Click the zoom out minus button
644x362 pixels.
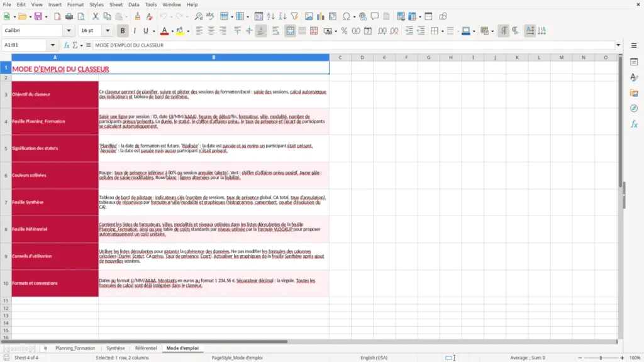[x=580, y=358]
